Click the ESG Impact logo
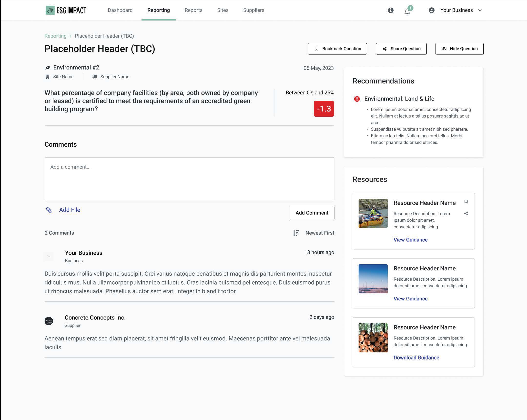527x420 pixels. 66,10
